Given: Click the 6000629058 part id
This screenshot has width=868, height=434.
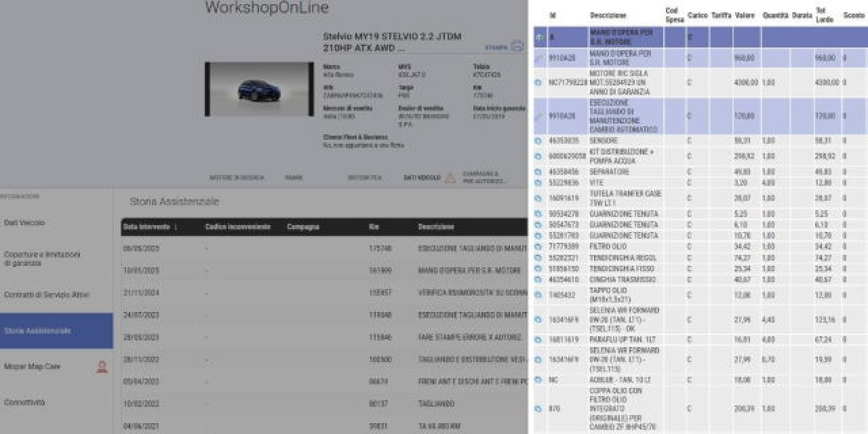Looking at the screenshot, I should coord(567,157).
